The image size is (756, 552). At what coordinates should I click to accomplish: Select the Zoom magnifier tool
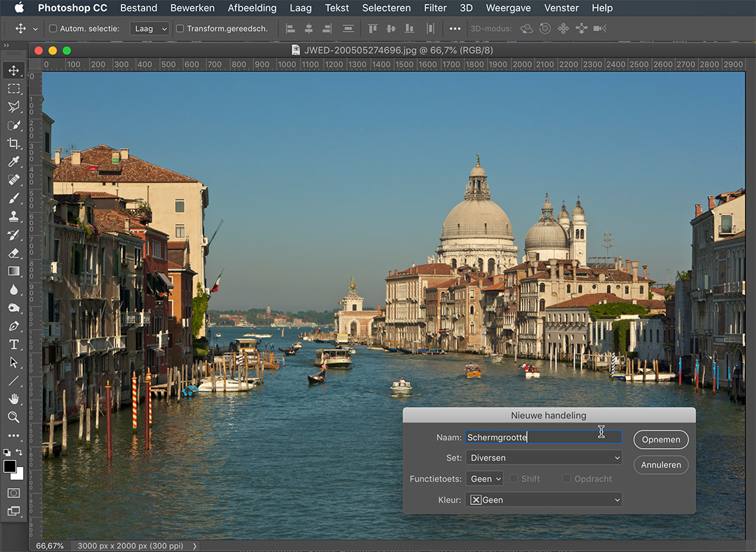point(13,417)
